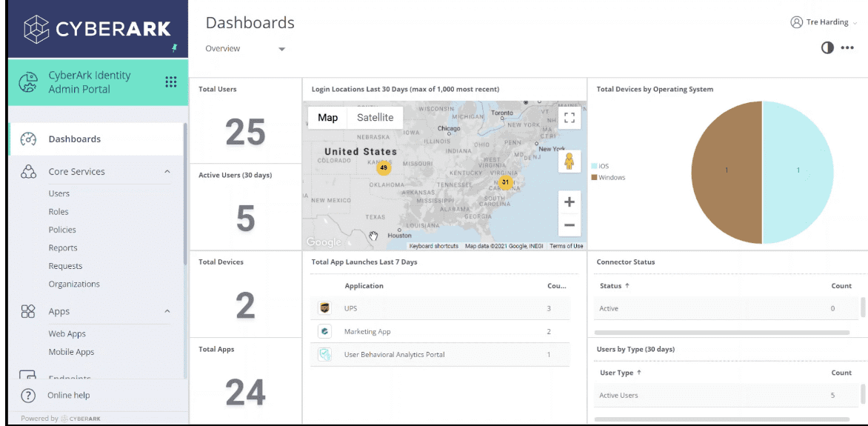Open Policies under Core Services

coord(62,230)
